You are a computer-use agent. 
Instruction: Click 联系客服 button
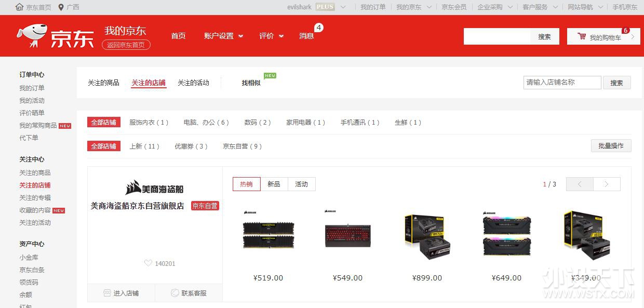189,293
